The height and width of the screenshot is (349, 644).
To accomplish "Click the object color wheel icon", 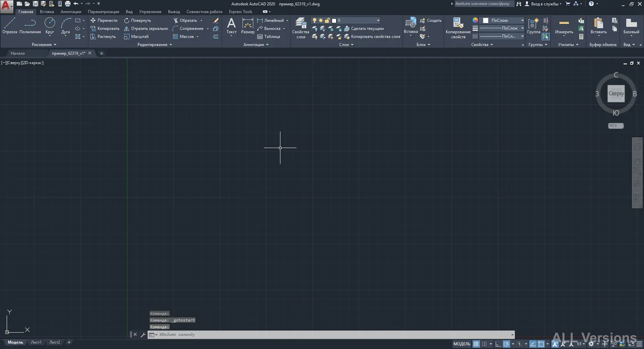I will 475,20.
